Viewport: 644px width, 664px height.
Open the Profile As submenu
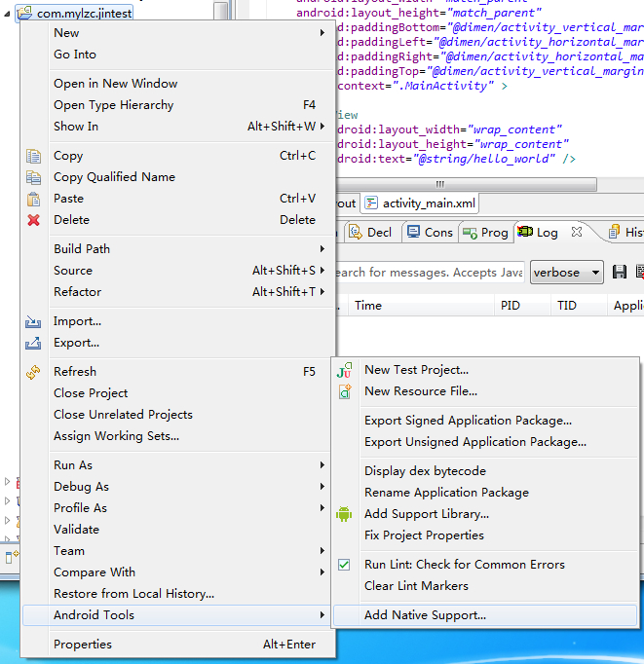(x=178, y=508)
